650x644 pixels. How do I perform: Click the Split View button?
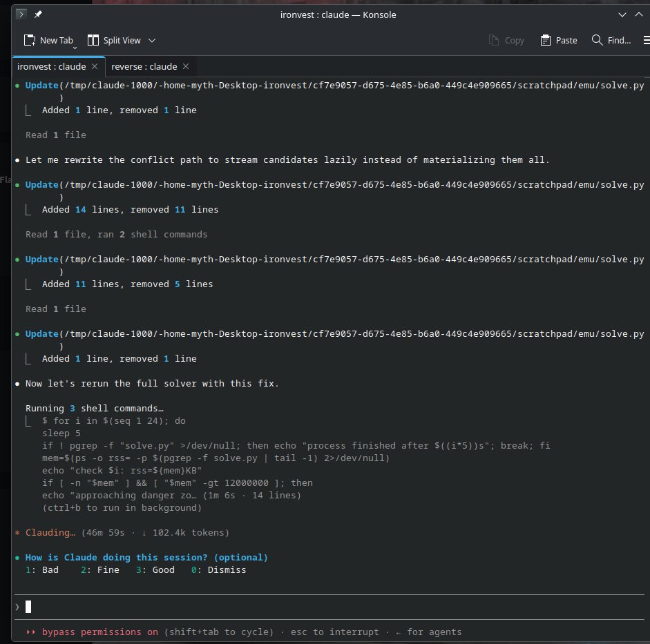[x=114, y=40]
